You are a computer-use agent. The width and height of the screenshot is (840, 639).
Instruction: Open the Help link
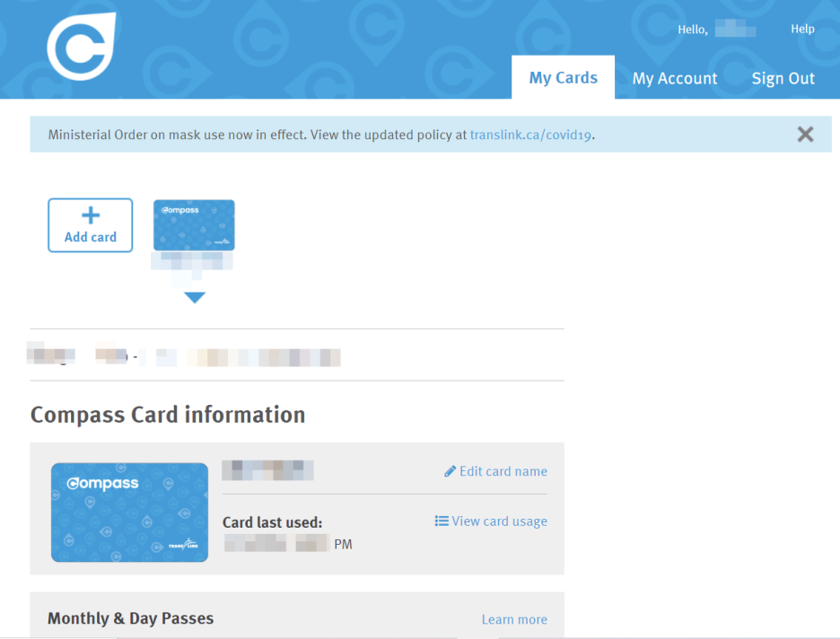(x=802, y=29)
